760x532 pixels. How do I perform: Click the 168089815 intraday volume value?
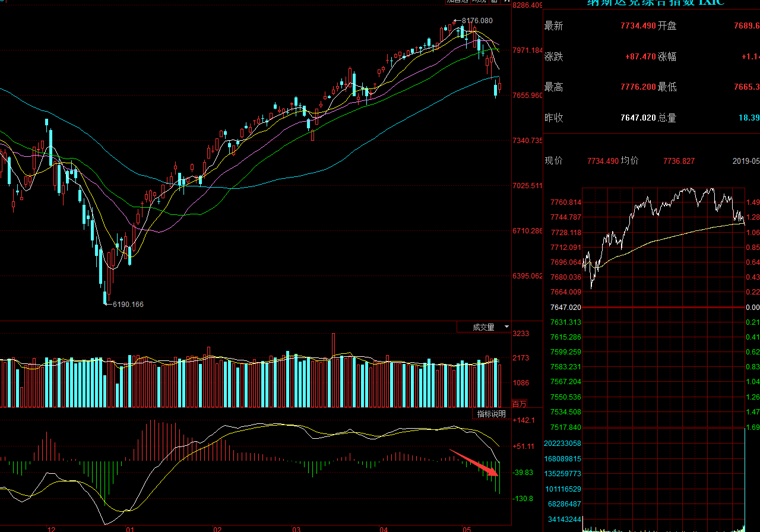tap(562, 459)
